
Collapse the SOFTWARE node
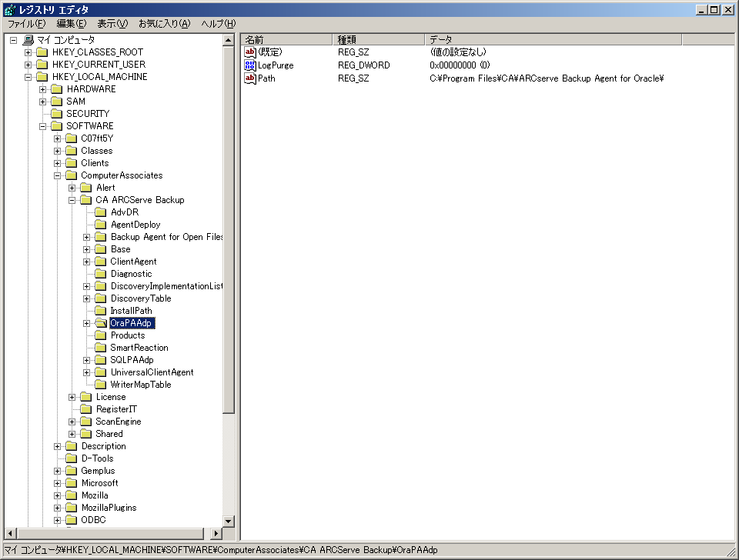[x=43, y=126]
